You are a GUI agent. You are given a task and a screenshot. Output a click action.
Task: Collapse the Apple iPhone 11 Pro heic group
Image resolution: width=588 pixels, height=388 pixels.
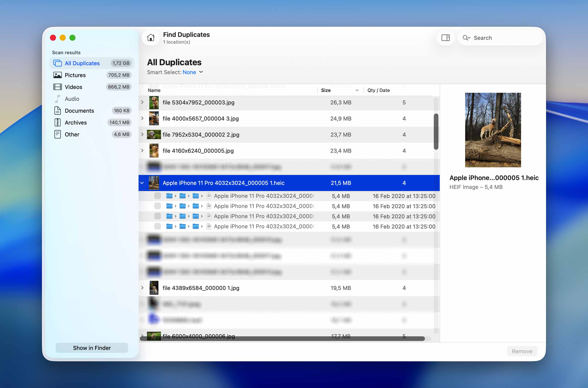pos(142,183)
